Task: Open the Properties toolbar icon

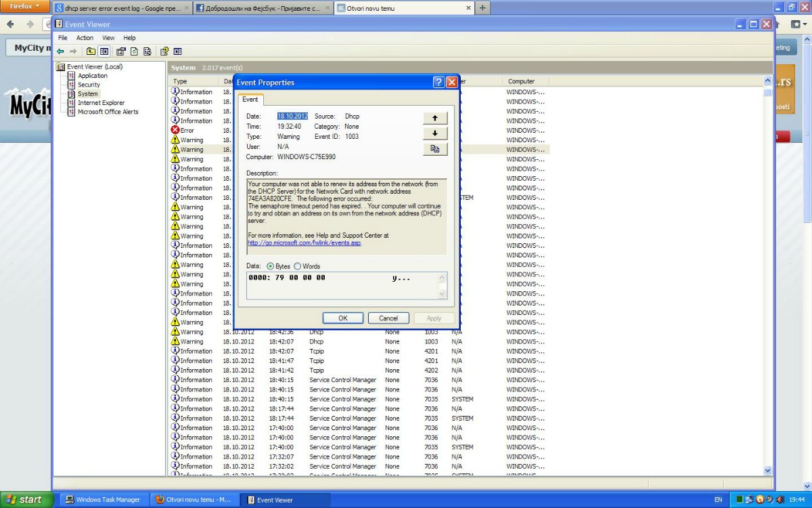Action: click(120, 51)
